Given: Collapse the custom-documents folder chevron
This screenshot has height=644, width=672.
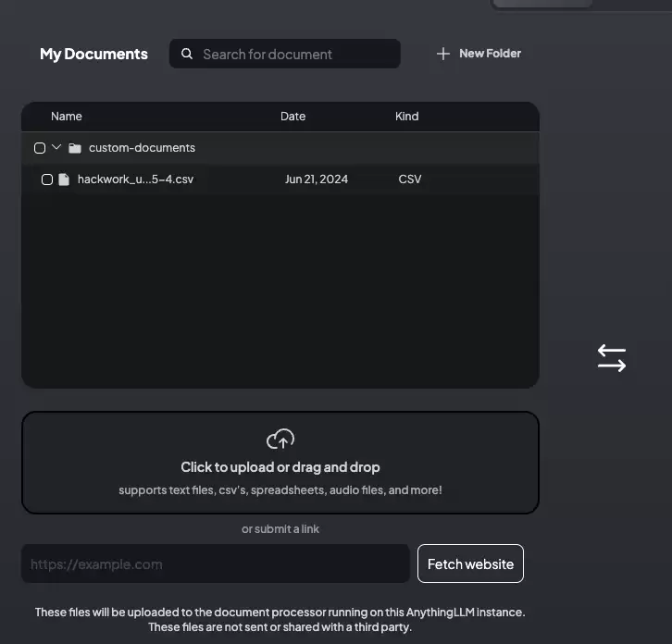Looking at the screenshot, I should [x=56, y=147].
